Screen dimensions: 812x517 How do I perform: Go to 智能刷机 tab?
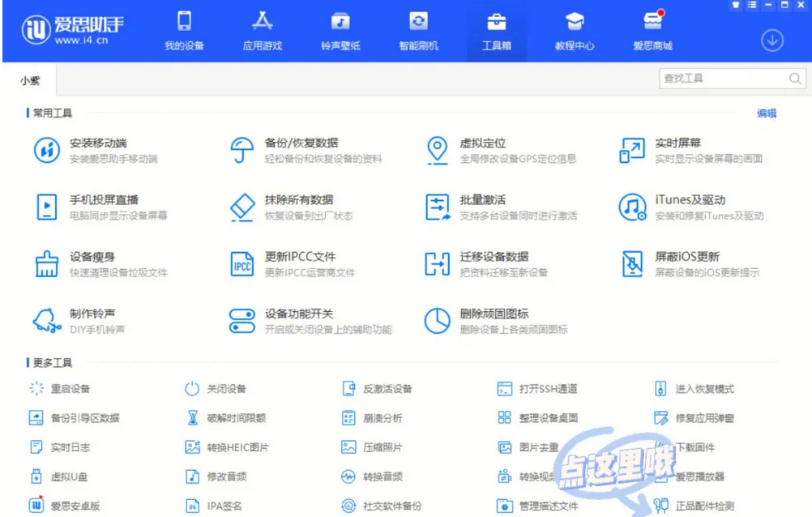click(x=418, y=31)
